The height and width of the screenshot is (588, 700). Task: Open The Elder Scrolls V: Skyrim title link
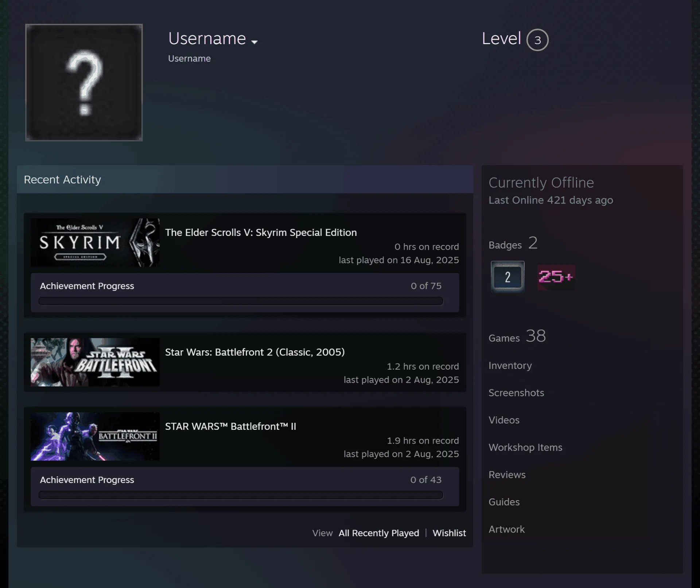(261, 233)
